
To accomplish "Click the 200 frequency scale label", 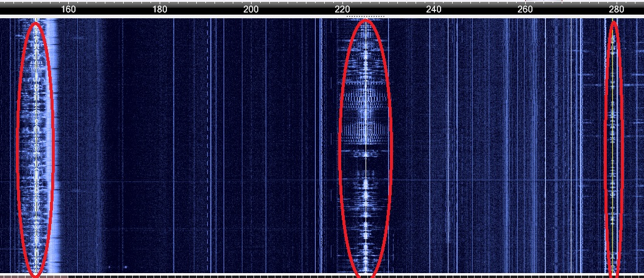I will (251, 10).
